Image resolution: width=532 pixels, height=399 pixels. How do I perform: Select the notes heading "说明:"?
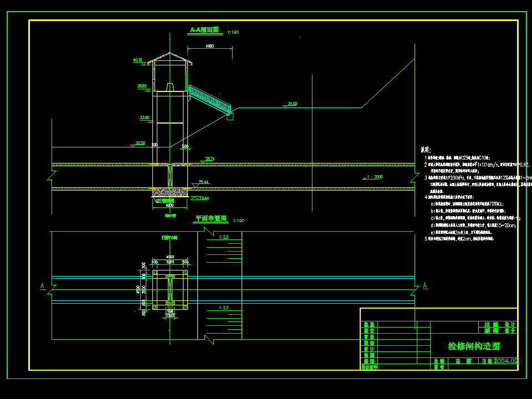[x=426, y=150]
